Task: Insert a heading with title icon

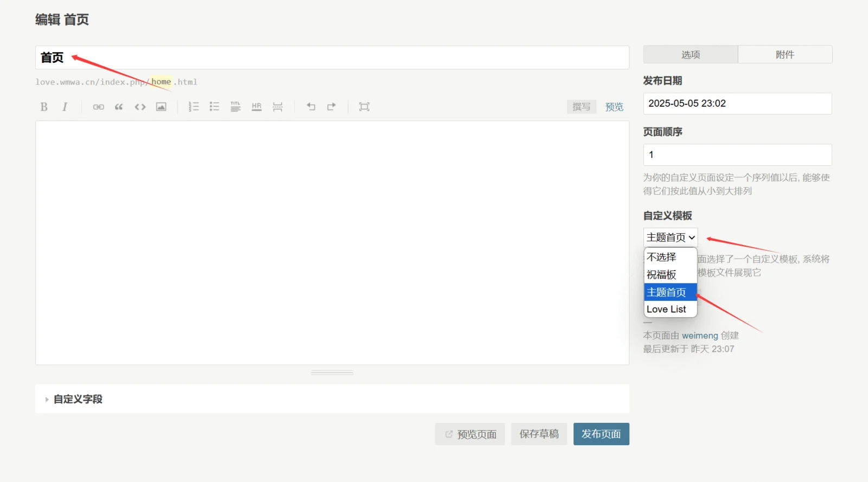Action: click(235, 107)
